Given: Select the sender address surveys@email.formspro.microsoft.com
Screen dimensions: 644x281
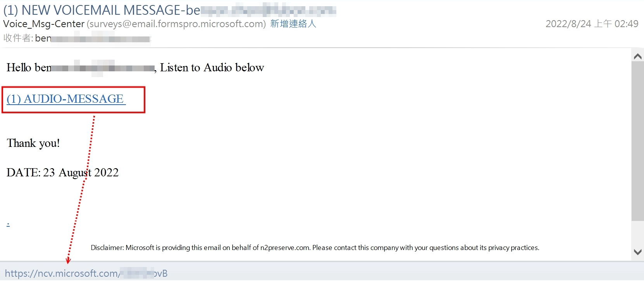Looking at the screenshot, I should (x=176, y=24).
